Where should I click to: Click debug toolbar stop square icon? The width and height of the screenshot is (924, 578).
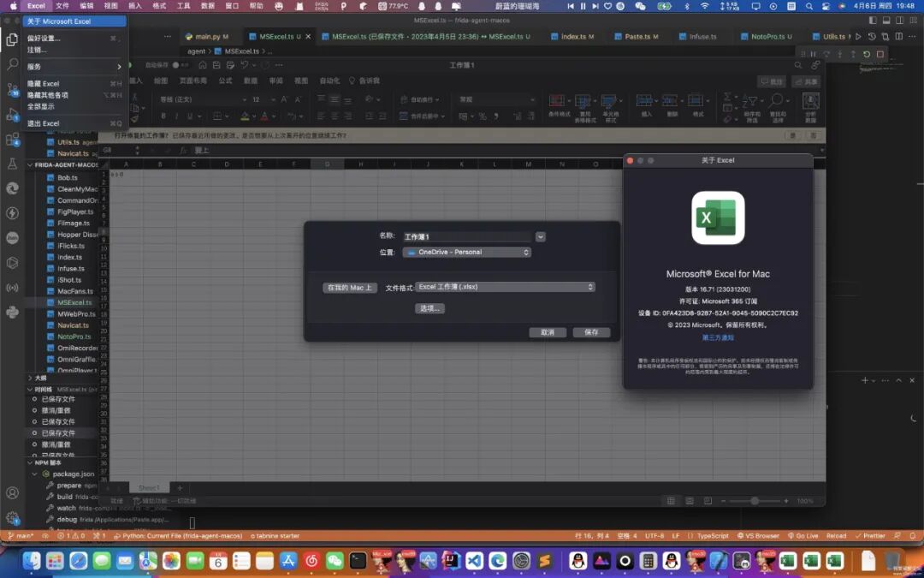pyautogui.click(x=880, y=54)
